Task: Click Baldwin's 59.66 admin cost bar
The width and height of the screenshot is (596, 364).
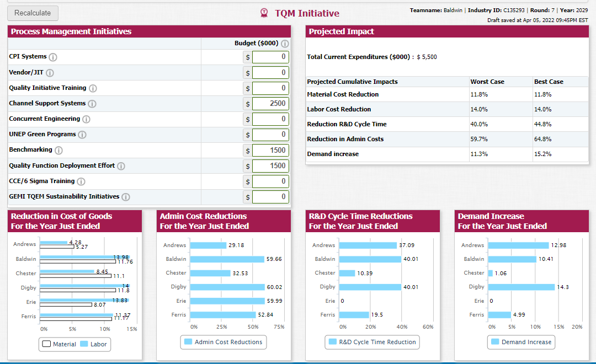Action: coord(227,259)
